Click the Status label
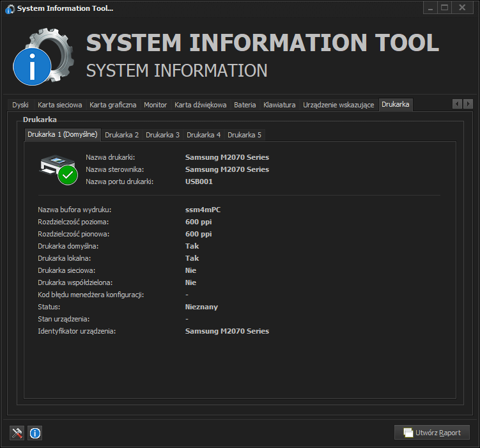Viewport: 480px width, 448px height. (49, 307)
